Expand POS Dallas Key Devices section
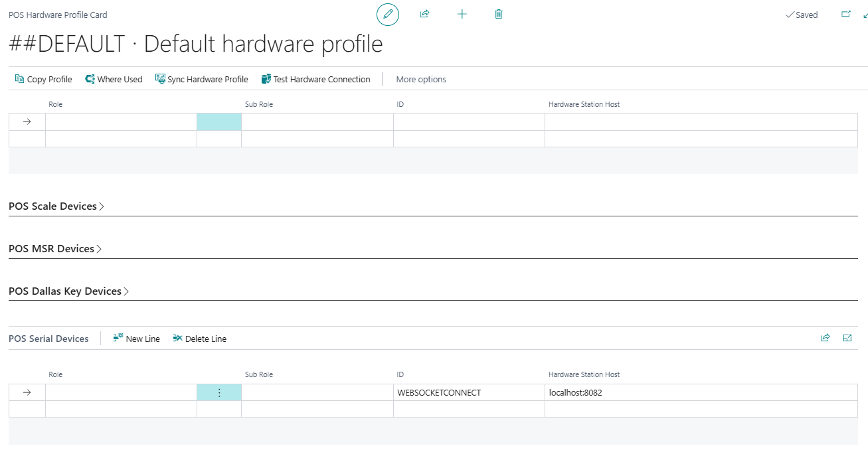Image resolution: width=868 pixels, height=464 pixels. (68, 291)
